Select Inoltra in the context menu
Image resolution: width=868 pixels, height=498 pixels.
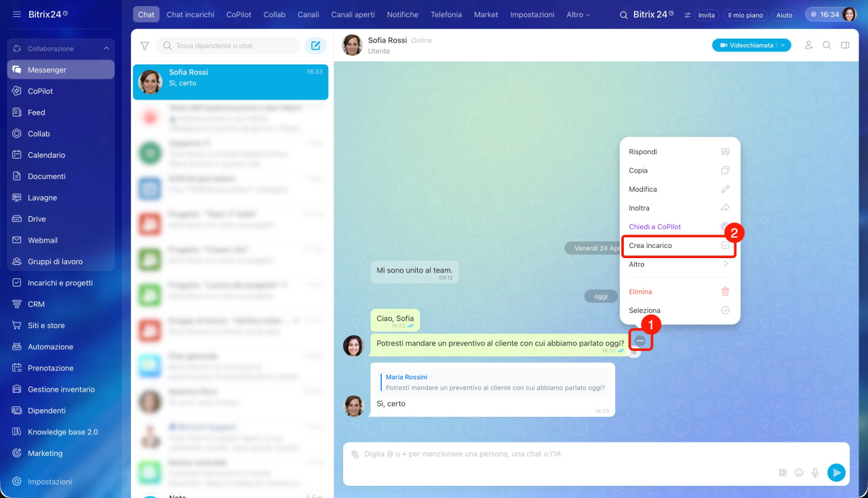click(x=680, y=208)
